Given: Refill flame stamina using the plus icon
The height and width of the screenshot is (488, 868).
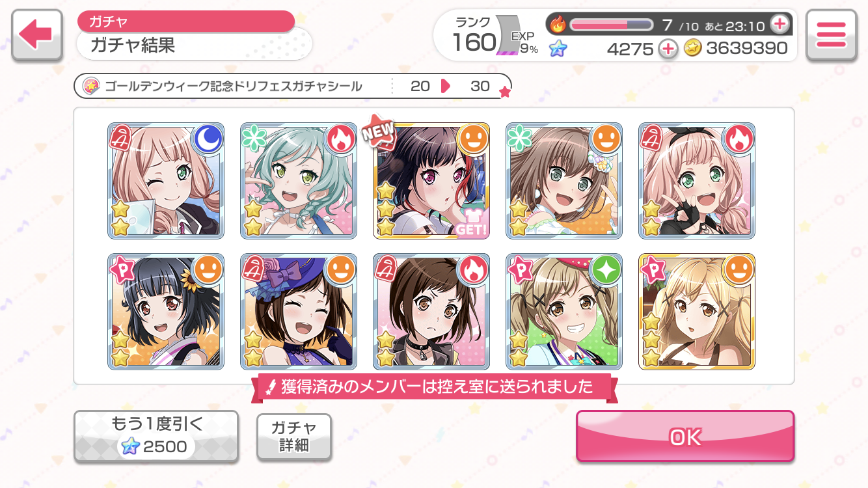Looking at the screenshot, I should [780, 25].
